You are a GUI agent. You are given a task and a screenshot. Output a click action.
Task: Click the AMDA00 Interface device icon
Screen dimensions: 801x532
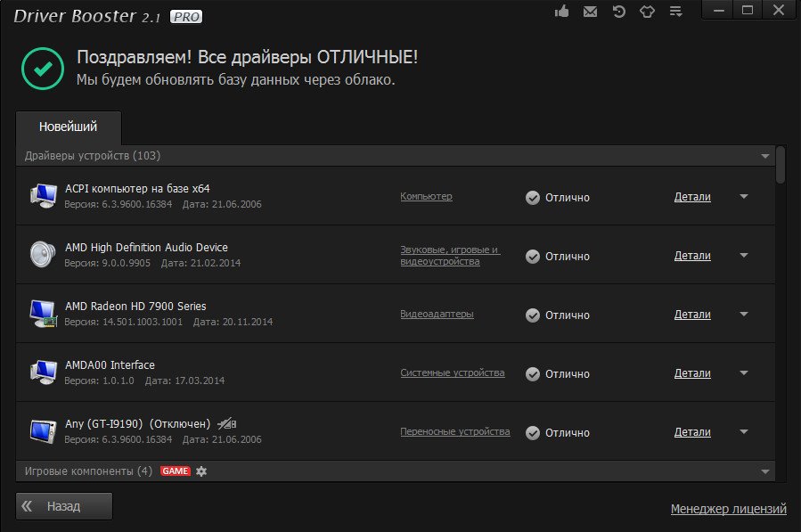43,372
